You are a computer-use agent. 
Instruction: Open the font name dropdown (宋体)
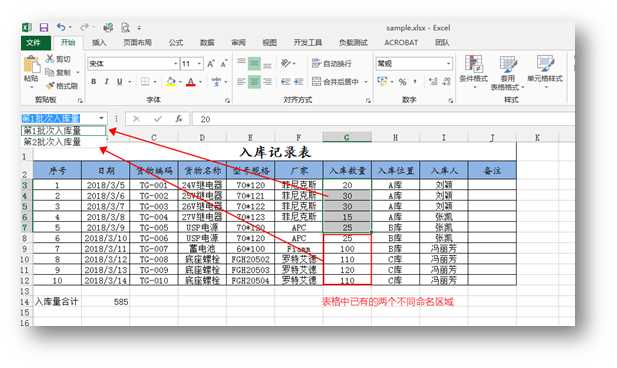(x=175, y=63)
